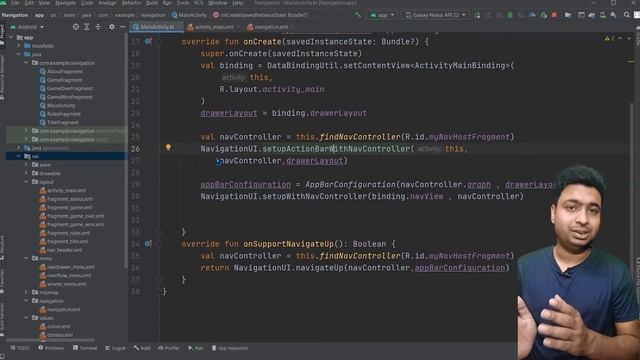Open the Terminal tool window
Viewport: 640px width, 360px height.
point(85,348)
